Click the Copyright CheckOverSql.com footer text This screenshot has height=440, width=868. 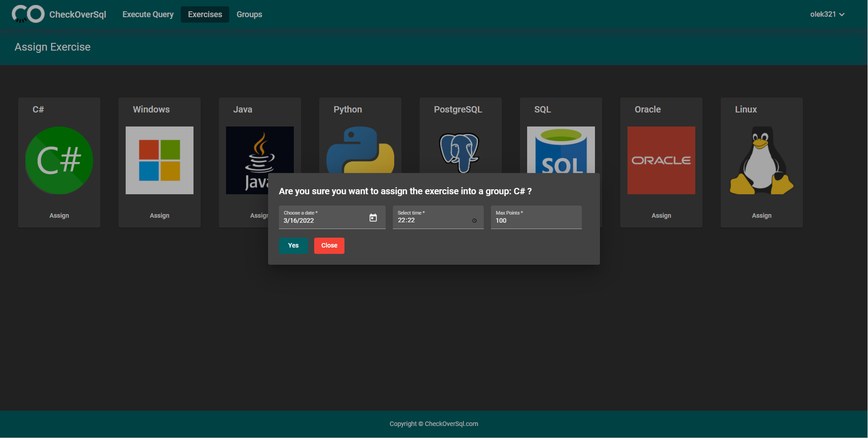pos(434,424)
